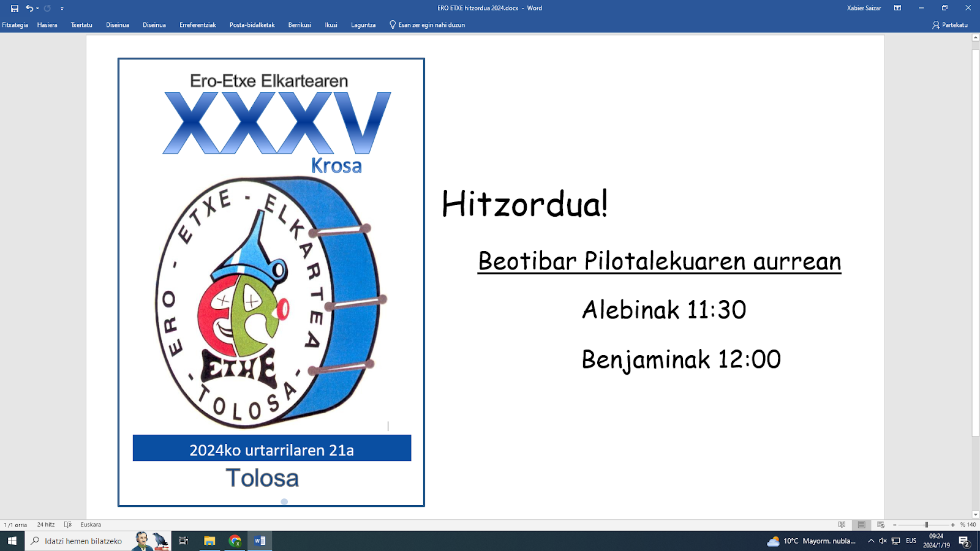Click the vertical scrollbar up arrow
This screenshot has height=551, width=980.
pyautogui.click(x=976, y=38)
